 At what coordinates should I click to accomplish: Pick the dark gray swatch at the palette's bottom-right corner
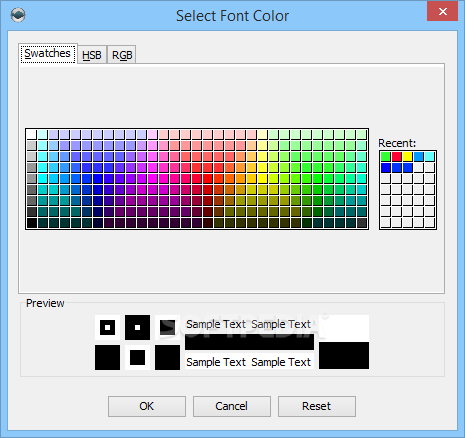coord(362,223)
